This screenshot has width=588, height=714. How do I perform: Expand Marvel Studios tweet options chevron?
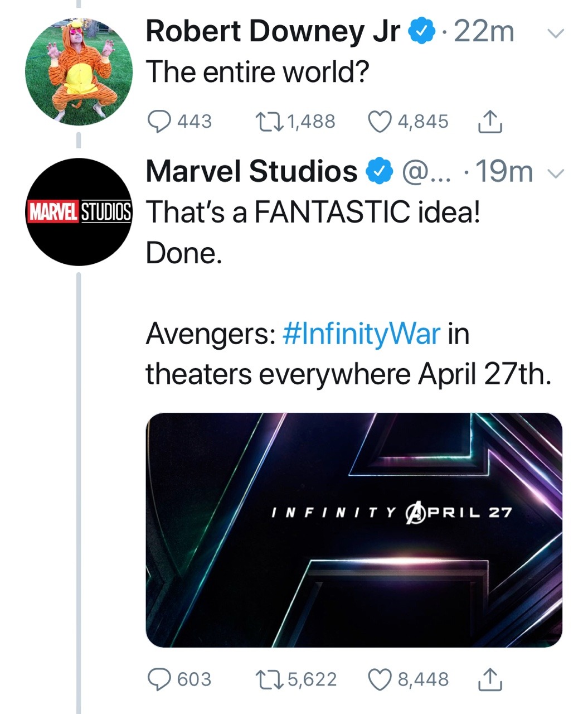click(556, 173)
